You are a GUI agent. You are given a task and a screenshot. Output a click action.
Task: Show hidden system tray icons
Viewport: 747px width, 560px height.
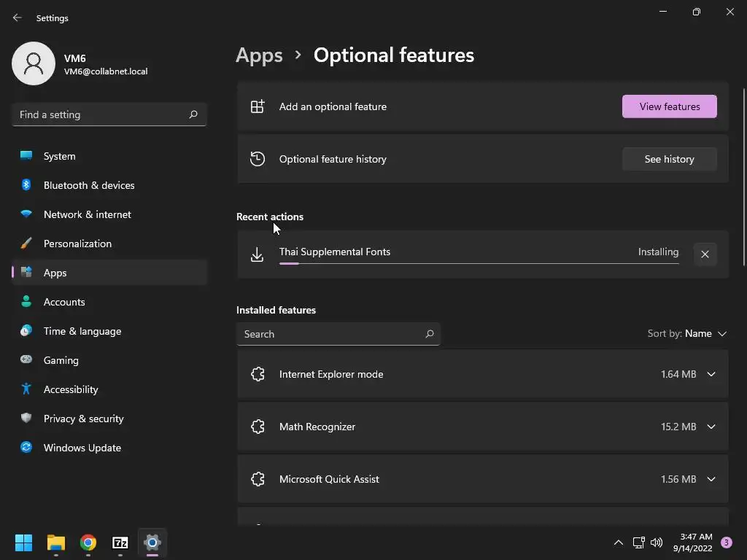tap(618, 542)
